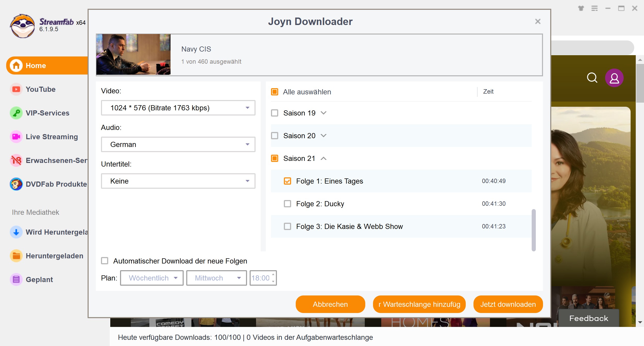Click the Home house icon in sidebar
644x346 pixels.
16,65
